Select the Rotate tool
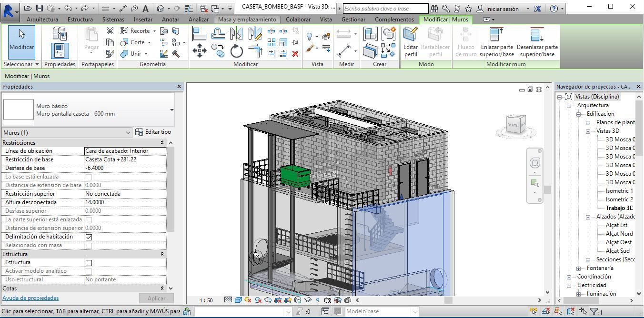644x318 pixels. click(236, 51)
